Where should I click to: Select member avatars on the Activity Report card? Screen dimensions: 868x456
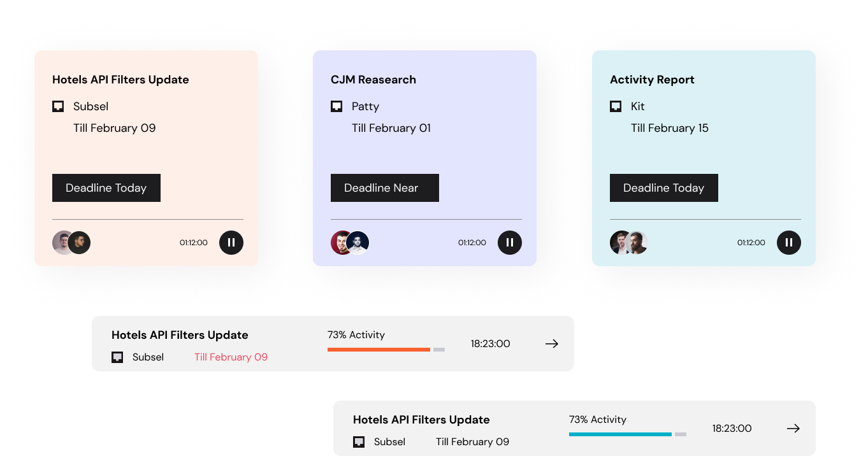click(629, 243)
